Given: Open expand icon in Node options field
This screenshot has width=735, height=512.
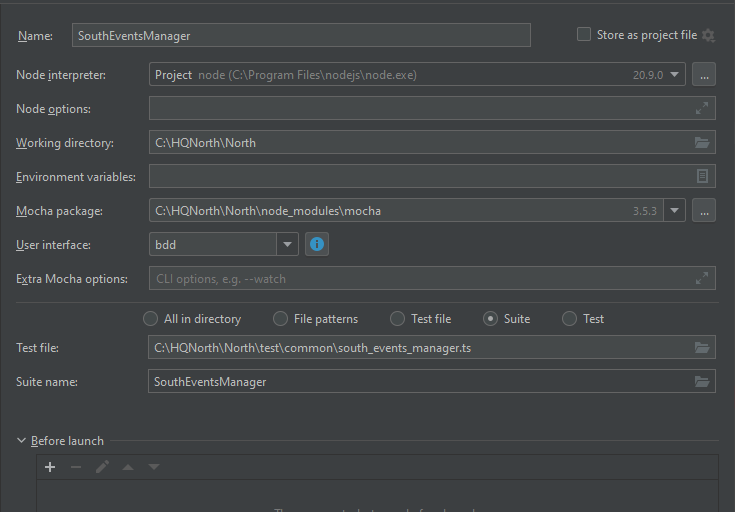Looking at the screenshot, I should tap(702, 109).
